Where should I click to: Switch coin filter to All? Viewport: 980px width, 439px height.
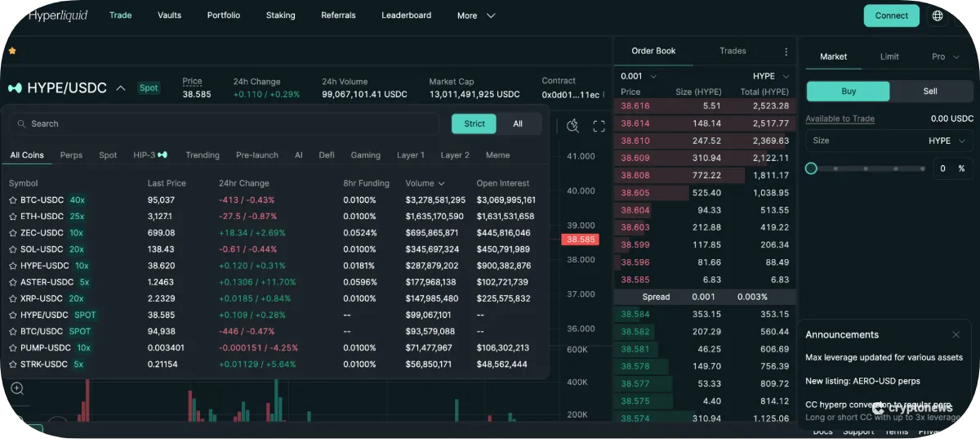click(518, 124)
